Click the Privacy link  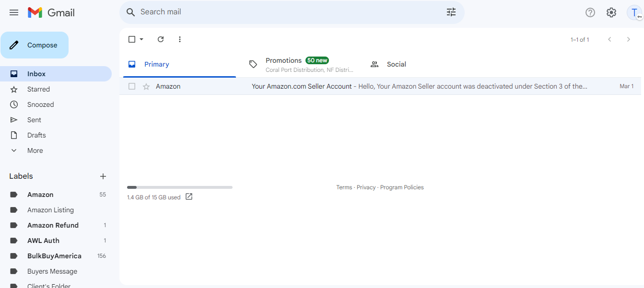tap(366, 187)
